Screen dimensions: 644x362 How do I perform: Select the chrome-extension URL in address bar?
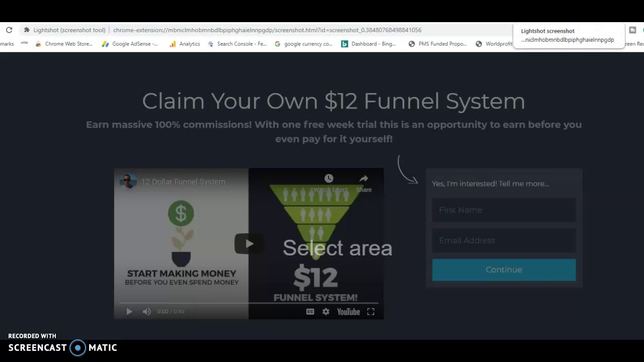tap(267, 30)
